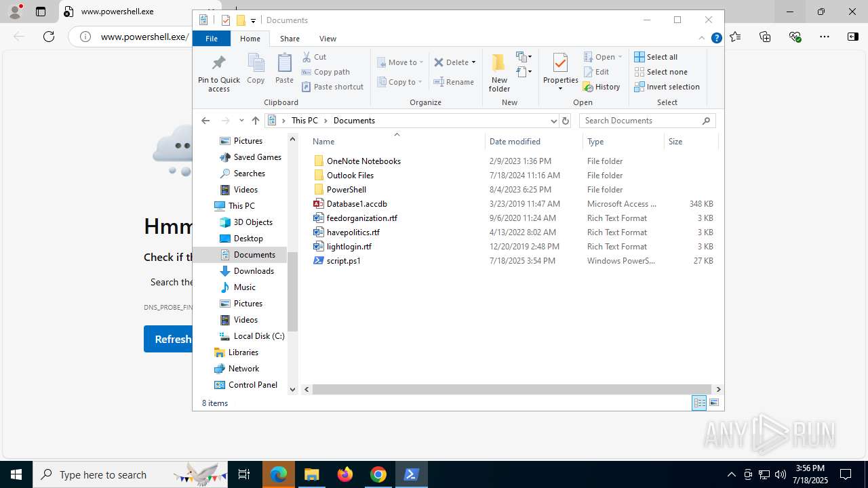Click Copy path button
Screen dimensions: 868x488
[325, 72]
